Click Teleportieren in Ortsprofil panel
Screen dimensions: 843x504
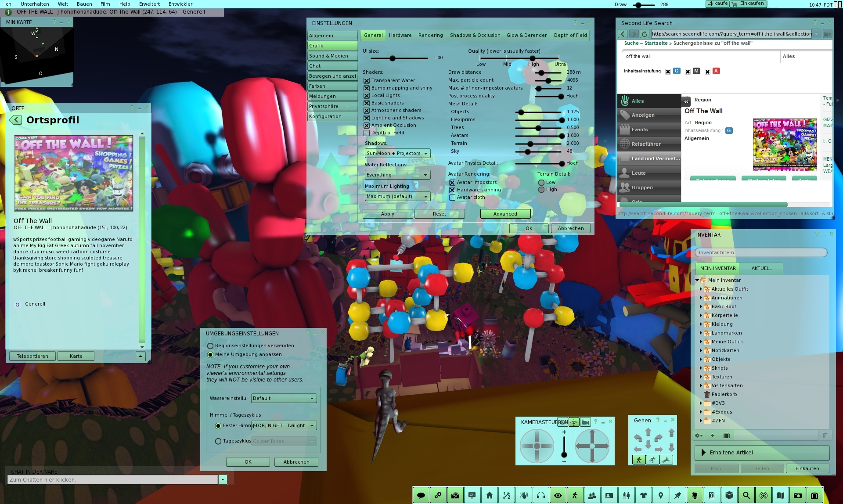coord(32,356)
